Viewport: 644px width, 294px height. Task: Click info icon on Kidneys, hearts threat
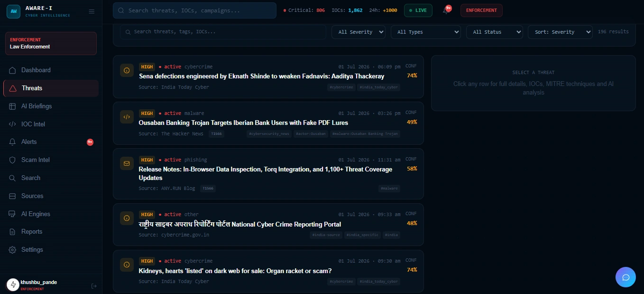(x=127, y=265)
